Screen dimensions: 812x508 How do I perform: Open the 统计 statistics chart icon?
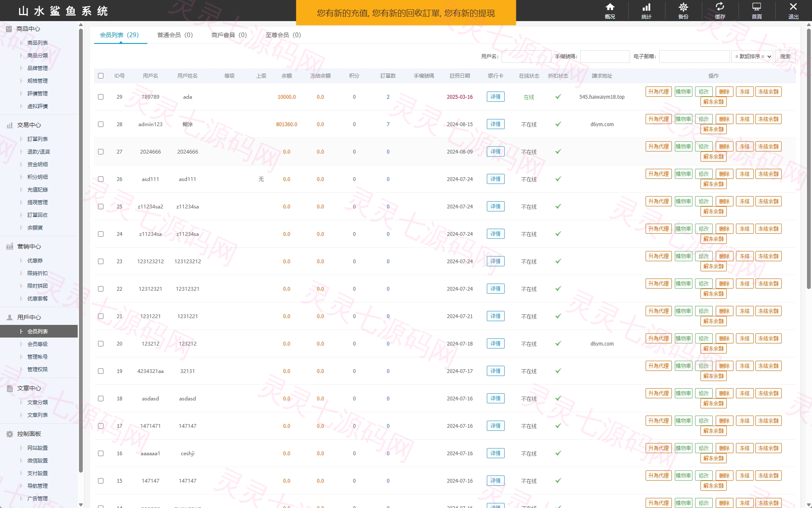point(646,7)
